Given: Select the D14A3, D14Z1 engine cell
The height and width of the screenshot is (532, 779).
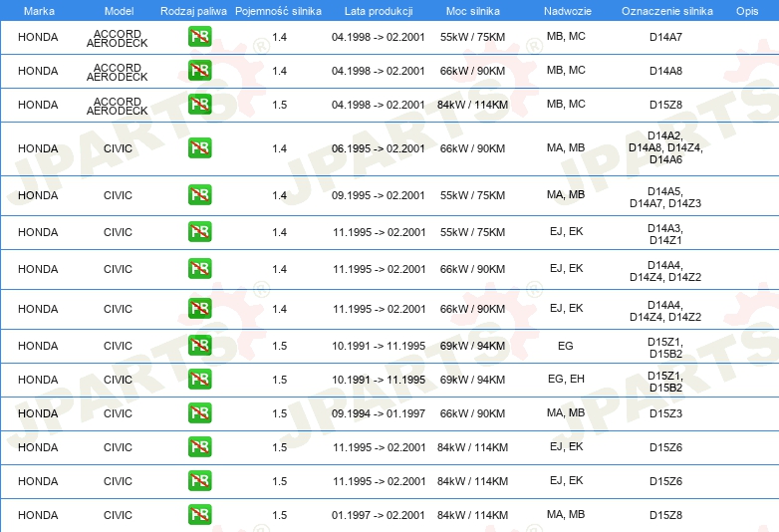Looking at the screenshot, I should [x=665, y=234].
